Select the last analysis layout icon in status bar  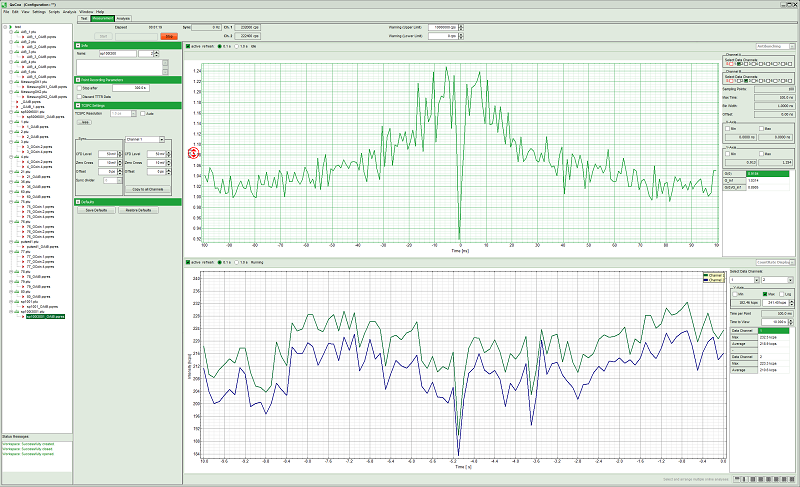pos(793,481)
